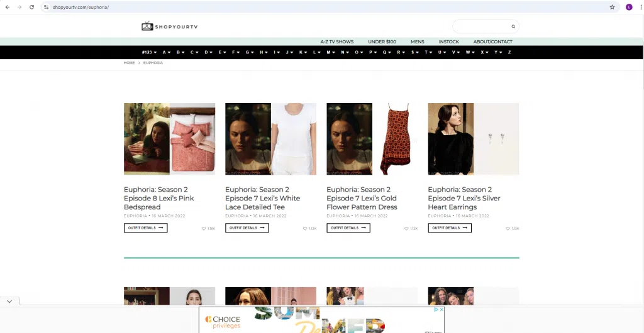Open the Mens section
The image size is (644, 333).
click(x=418, y=42)
